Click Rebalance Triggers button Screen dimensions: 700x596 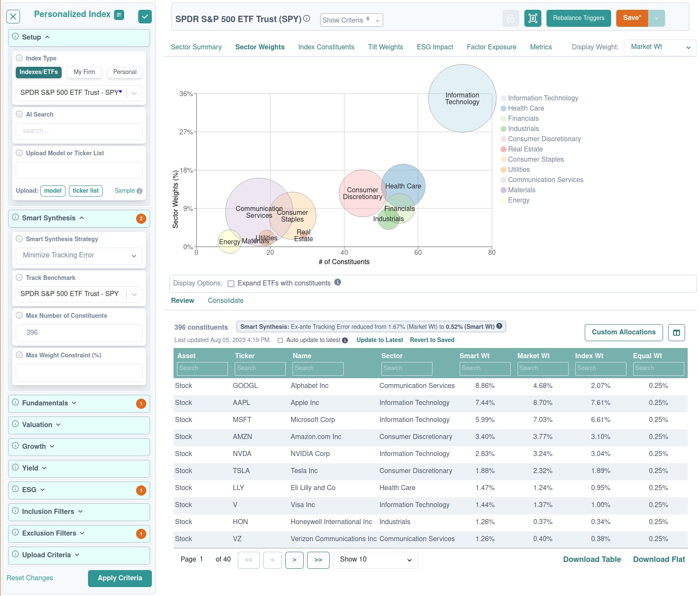(x=578, y=18)
